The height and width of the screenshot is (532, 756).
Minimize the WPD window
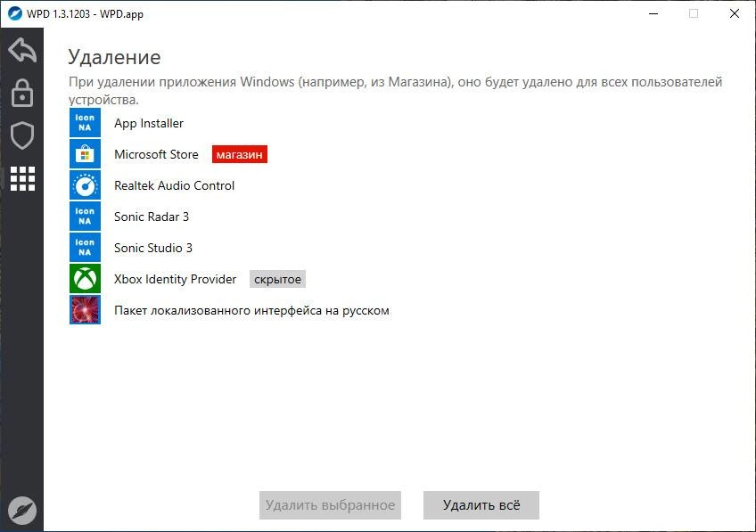(653, 13)
